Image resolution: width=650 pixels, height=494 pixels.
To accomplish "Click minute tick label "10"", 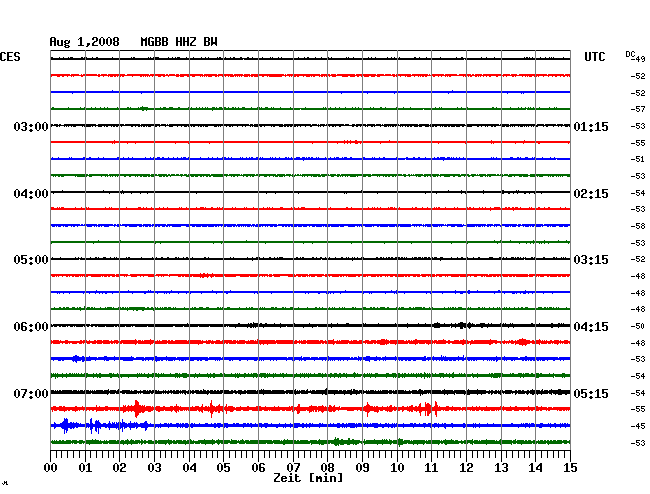I will pyautogui.click(x=397, y=467).
